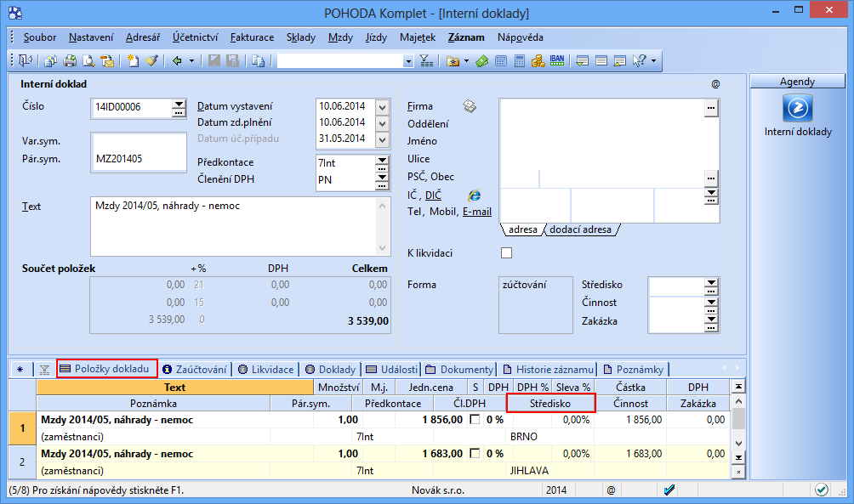Open the Datum zd.plnění date dropdown
The width and height of the screenshot is (854, 504).
(382, 123)
